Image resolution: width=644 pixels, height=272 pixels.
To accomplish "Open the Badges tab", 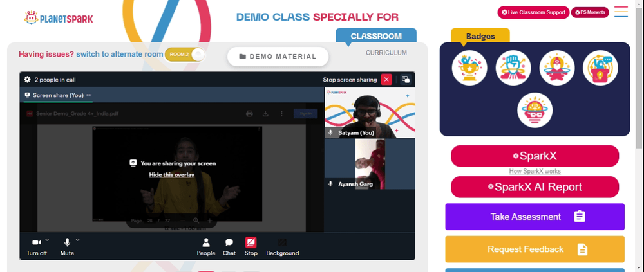I will 480,36.
